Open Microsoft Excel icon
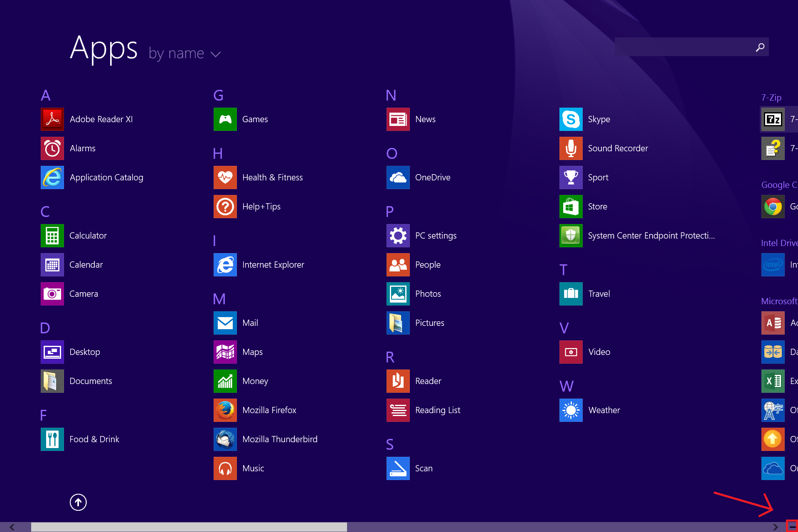This screenshot has height=532, width=798. [773, 381]
